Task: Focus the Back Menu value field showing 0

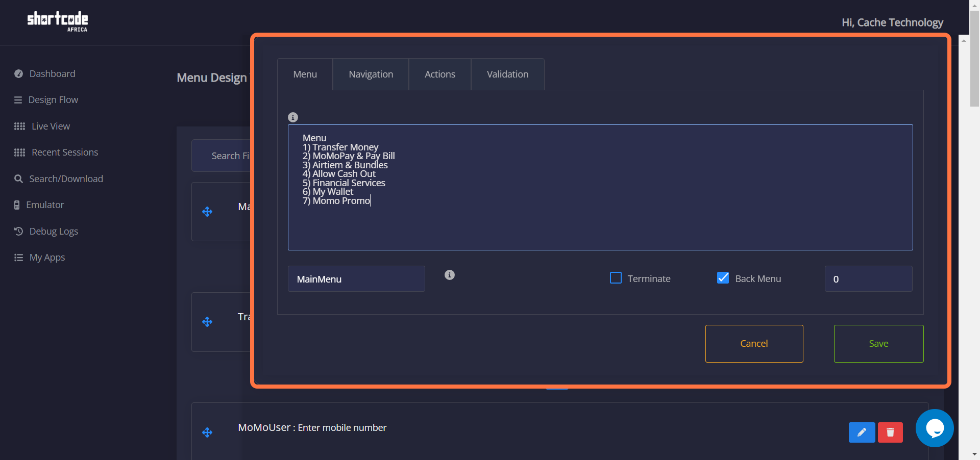Action: [869, 279]
